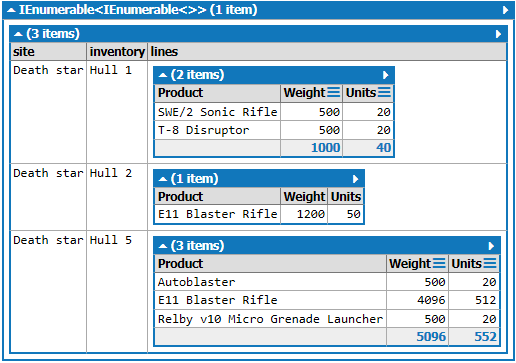Click the inventory column header
Image resolution: width=516 pixels, height=363 pixels.
point(117,52)
